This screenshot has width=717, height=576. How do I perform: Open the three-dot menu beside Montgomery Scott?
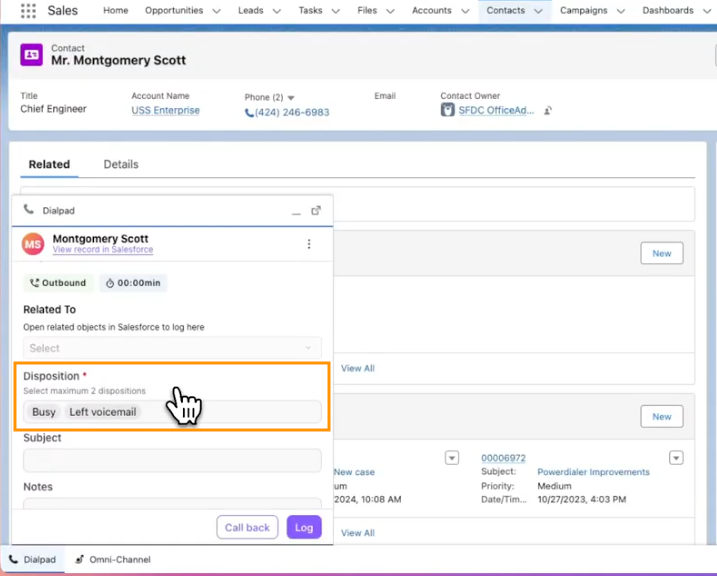pos(309,244)
